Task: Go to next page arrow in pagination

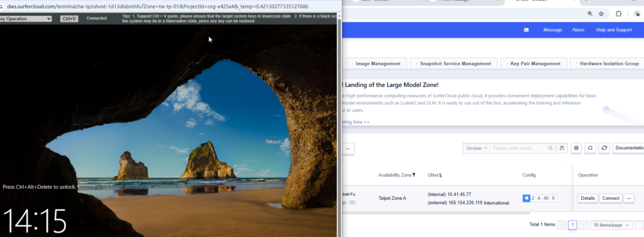Action: coord(583,225)
